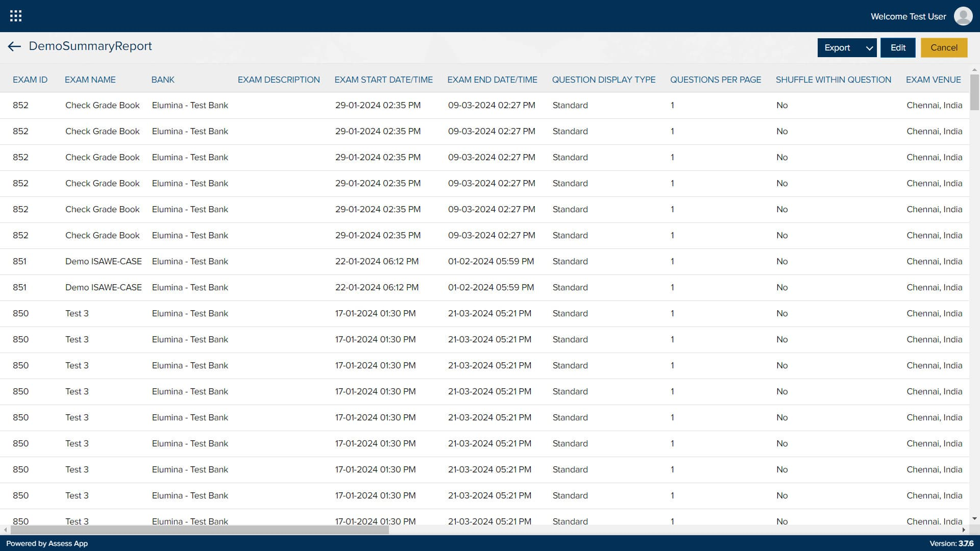Click the back arrow beside DemoSummaryReport

(x=14, y=46)
